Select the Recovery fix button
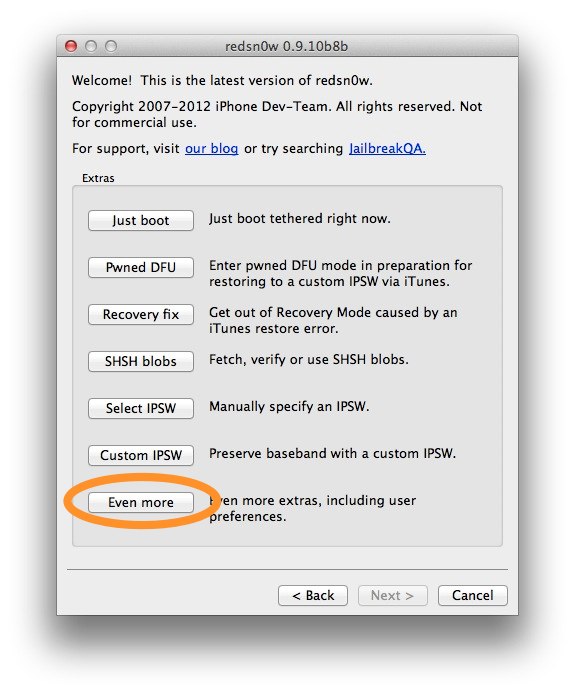This screenshot has width=575, height=694. (x=141, y=314)
